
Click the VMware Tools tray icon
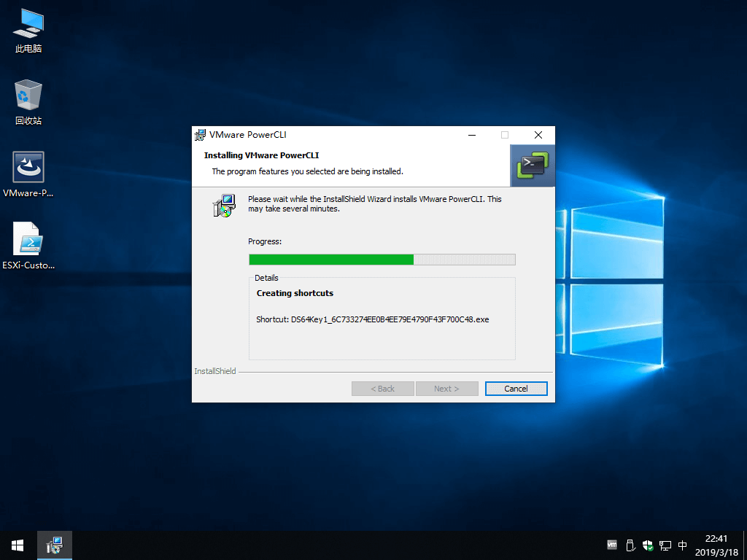click(x=612, y=545)
